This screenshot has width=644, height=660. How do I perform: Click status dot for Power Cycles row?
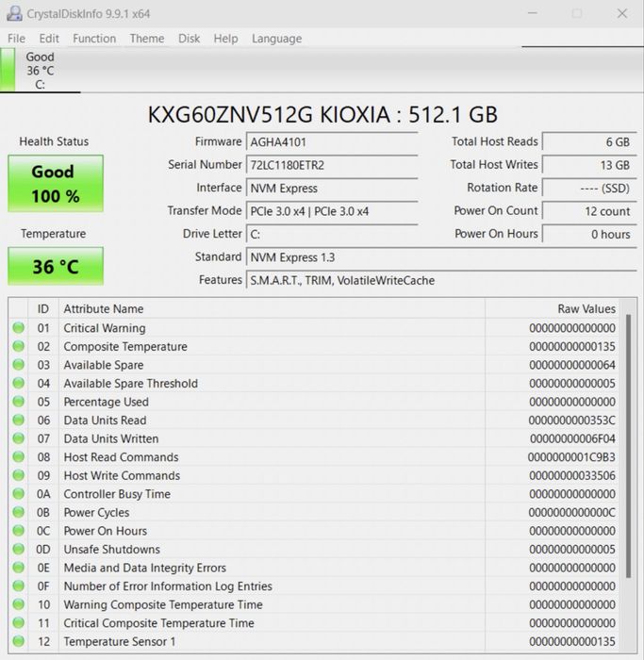pyautogui.click(x=19, y=512)
